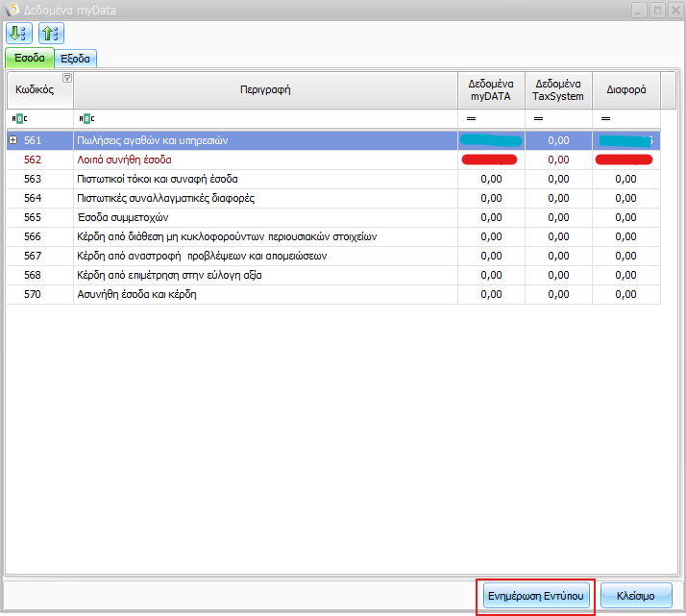Switch to the Έσοδα tab
The width and height of the screenshot is (686, 616).
[29, 59]
